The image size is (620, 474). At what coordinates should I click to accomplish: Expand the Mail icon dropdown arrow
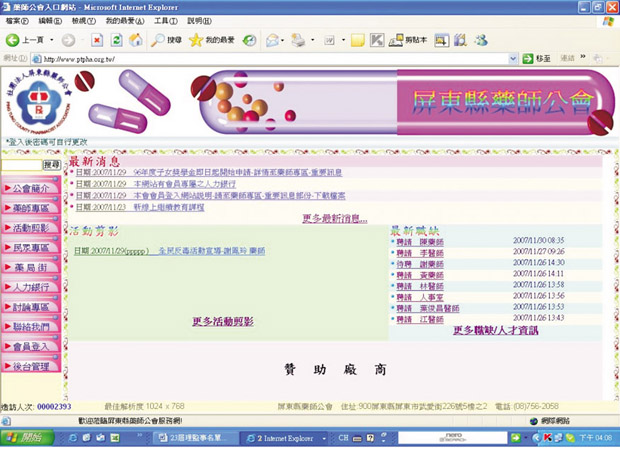[x=284, y=40]
